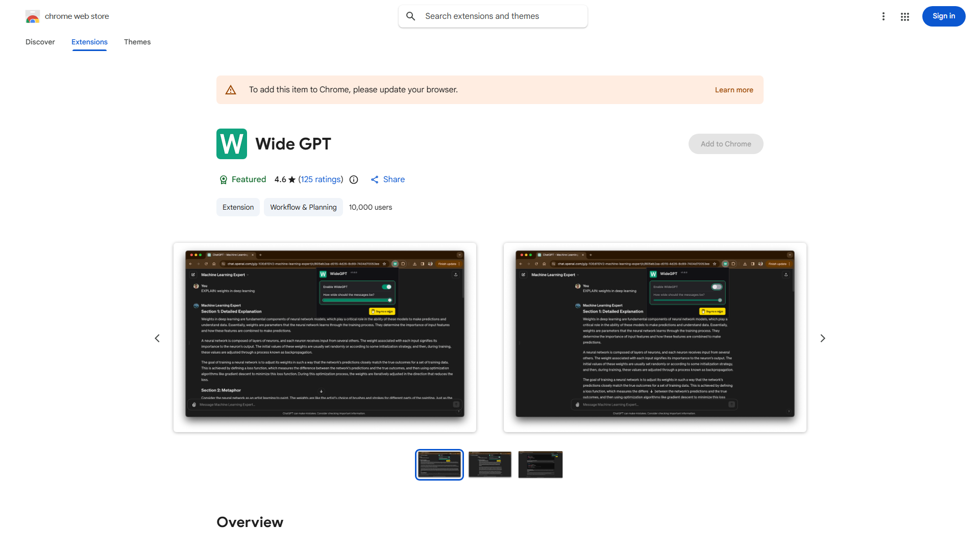Click the Share icon
The image size is (980, 551).
[375, 180]
